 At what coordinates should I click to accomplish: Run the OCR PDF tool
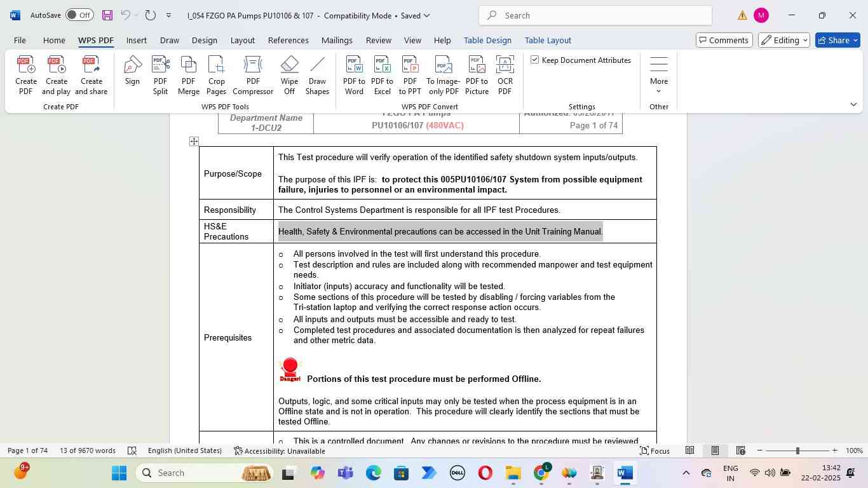pyautogui.click(x=505, y=75)
